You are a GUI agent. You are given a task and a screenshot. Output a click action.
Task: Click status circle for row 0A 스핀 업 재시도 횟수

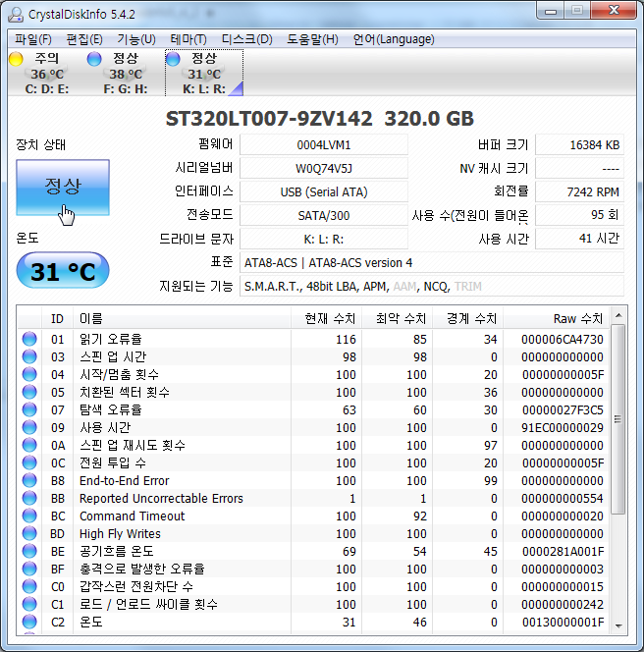(29, 445)
